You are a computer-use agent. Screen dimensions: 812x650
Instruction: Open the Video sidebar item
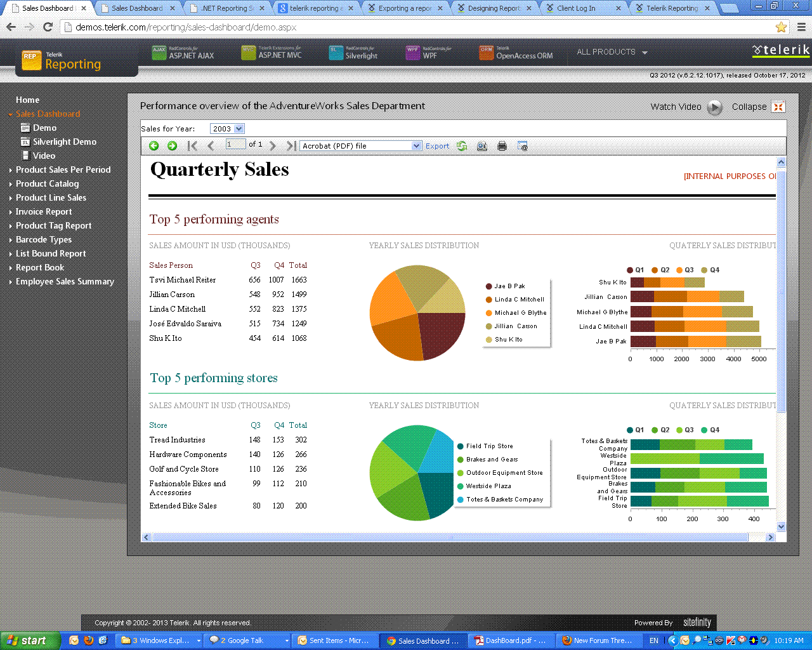click(x=44, y=156)
